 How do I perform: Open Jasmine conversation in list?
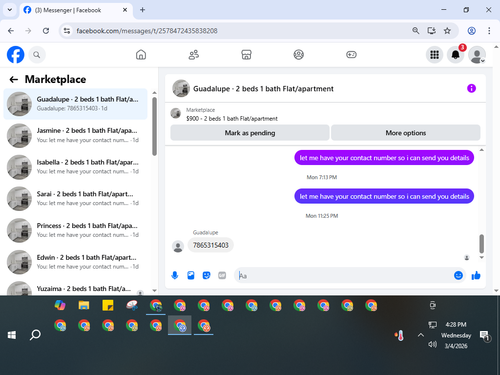click(76, 135)
